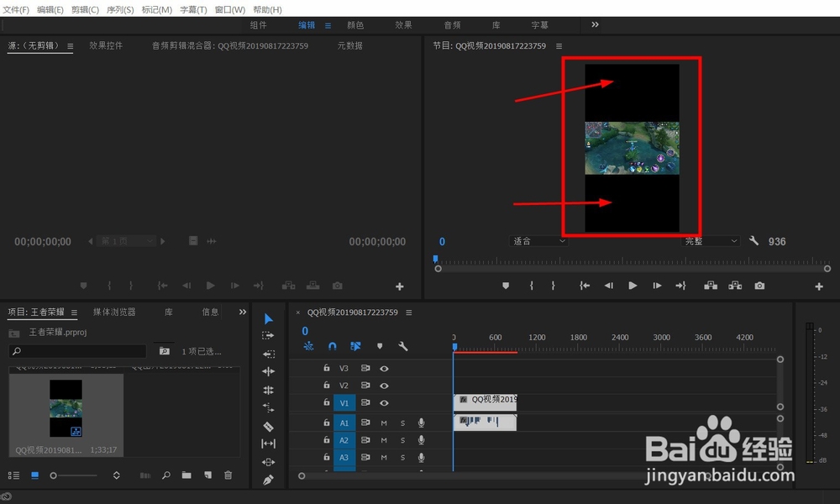
Task: Open Program monitor button editor plus
Action: pos(819,286)
